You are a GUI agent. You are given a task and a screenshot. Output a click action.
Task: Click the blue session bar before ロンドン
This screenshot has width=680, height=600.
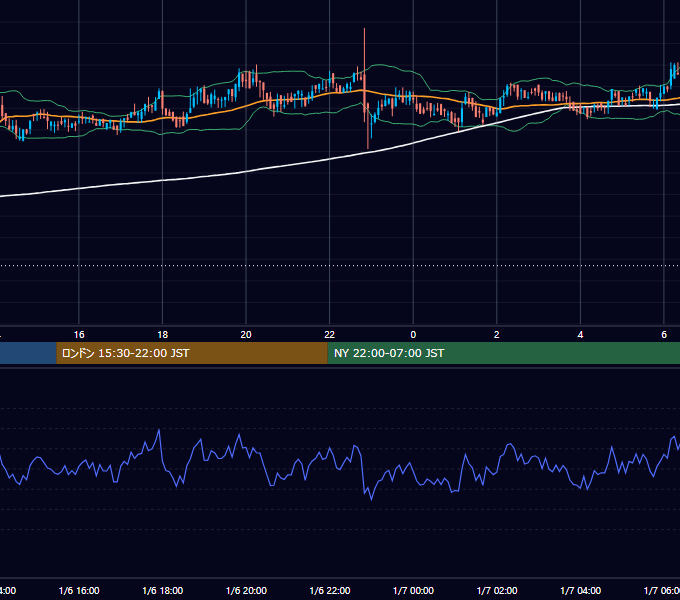[x=28, y=353]
